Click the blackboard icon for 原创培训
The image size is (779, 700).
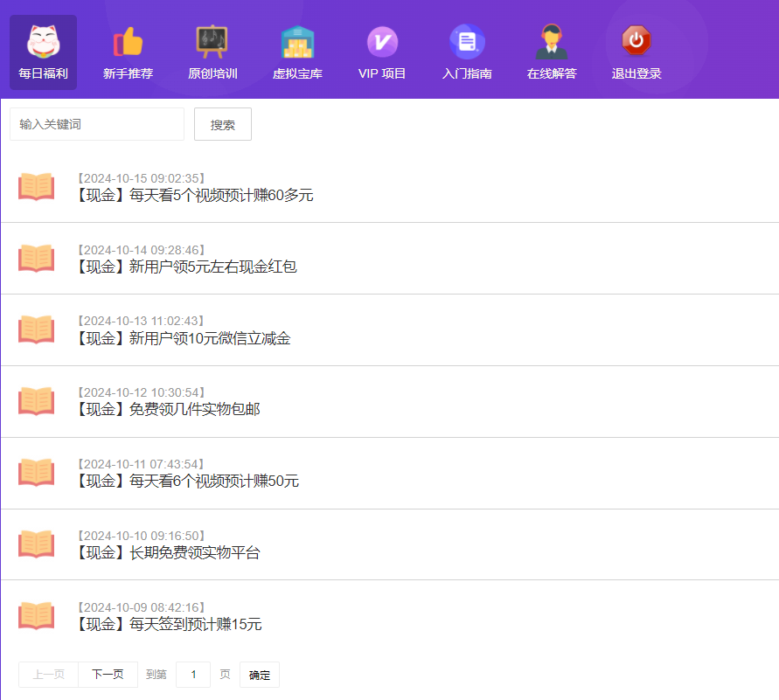[x=212, y=42]
